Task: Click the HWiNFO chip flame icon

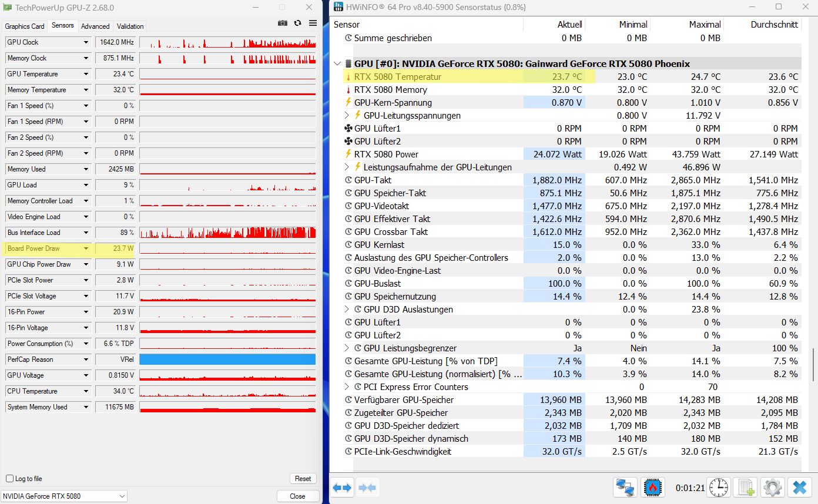Action: (x=652, y=488)
